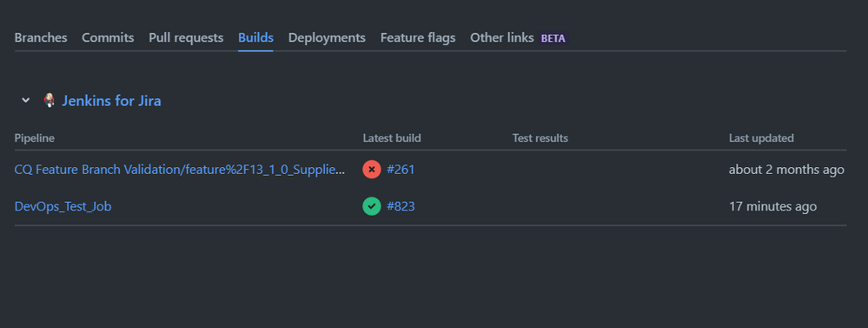868x328 pixels.
Task: Click the Jenkins mascot icon
Action: point(50,100)
